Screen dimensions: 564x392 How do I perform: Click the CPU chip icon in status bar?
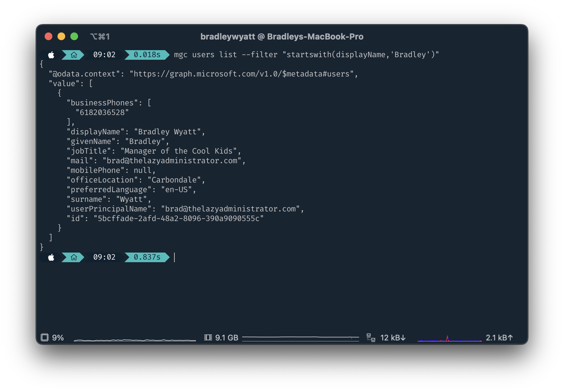click(x=45, y=337)
